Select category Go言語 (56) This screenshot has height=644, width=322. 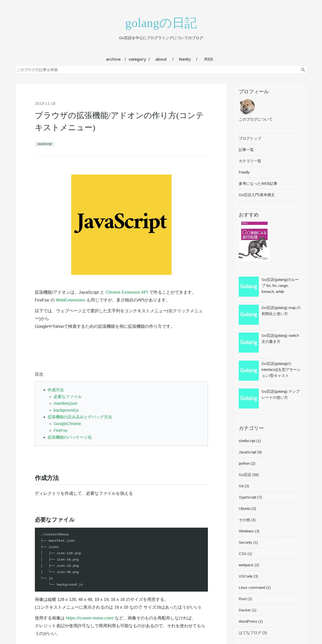point(249,475)
